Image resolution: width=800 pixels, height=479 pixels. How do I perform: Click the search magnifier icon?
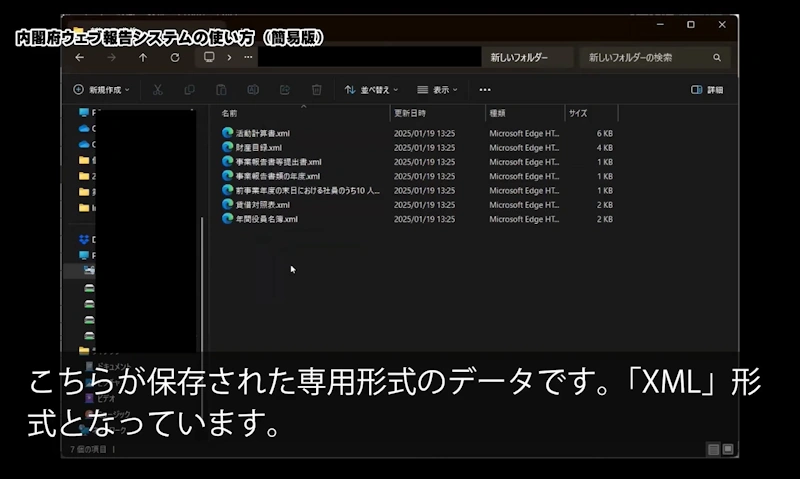(x=717, y=58)
